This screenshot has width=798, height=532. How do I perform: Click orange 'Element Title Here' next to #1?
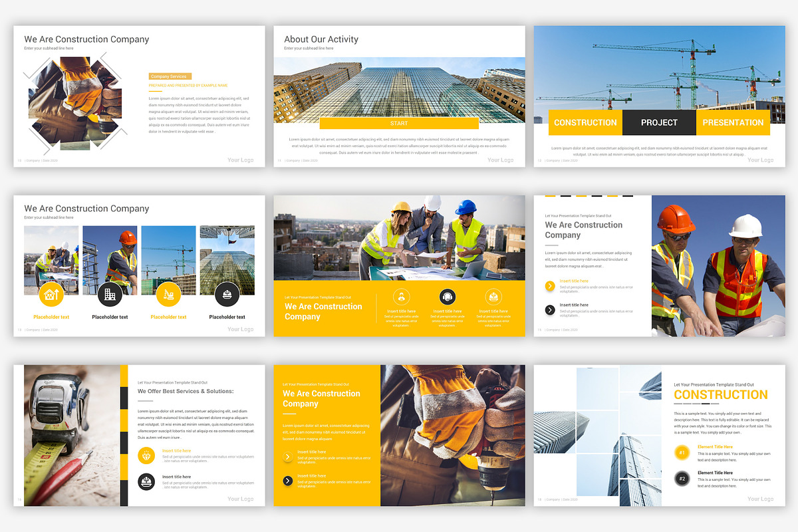tap(715, 447)
